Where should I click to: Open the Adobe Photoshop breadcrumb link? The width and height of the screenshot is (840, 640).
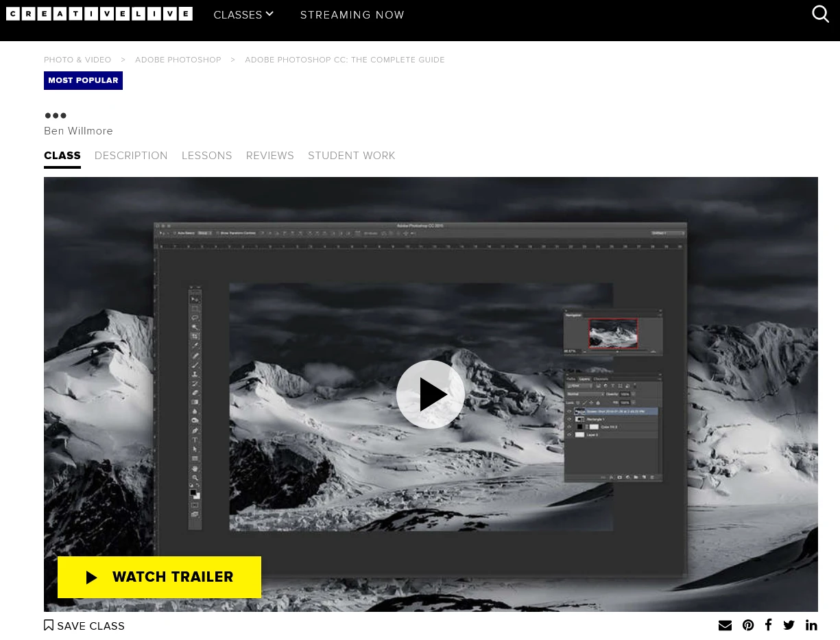coord(178,60)
